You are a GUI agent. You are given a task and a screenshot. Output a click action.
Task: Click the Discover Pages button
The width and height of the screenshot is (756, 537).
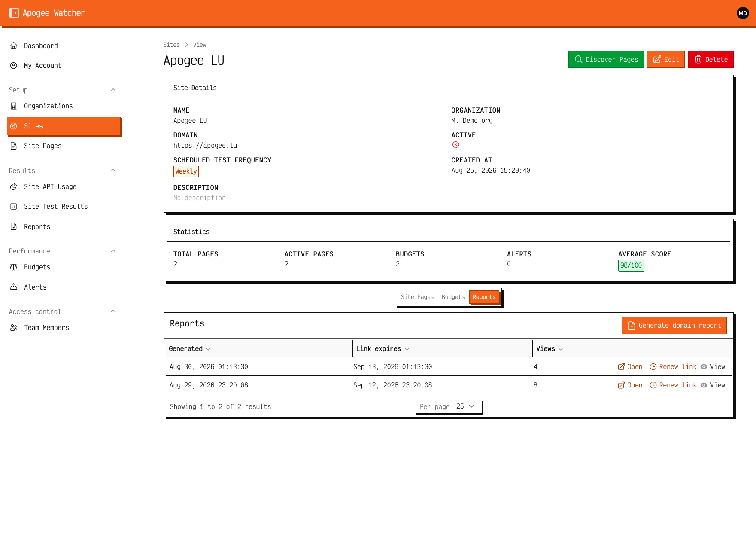point(606,59)
